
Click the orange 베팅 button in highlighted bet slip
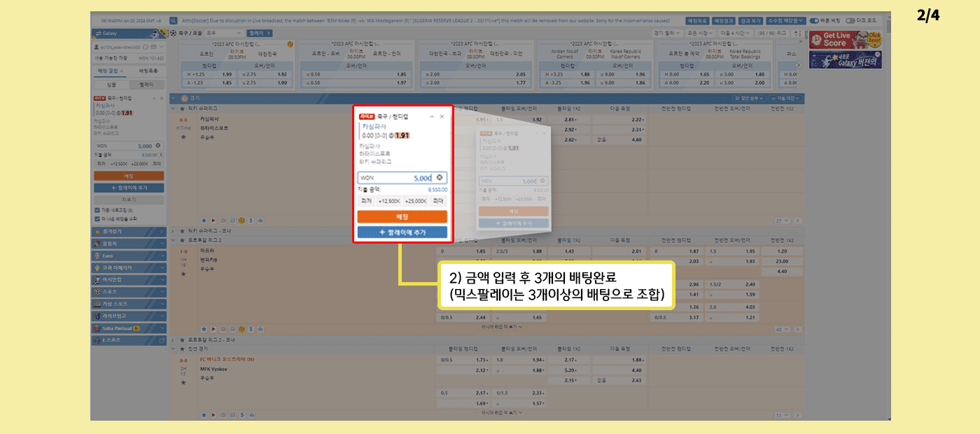(x=402, y=216)
